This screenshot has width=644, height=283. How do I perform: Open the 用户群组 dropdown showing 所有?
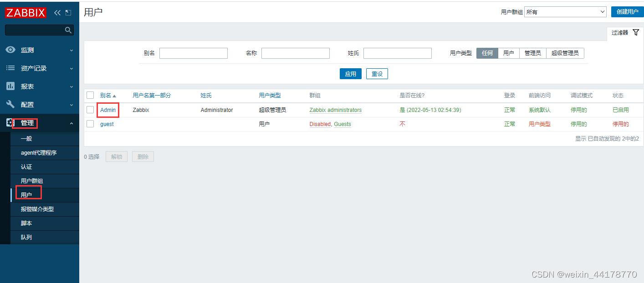(565, 12)
